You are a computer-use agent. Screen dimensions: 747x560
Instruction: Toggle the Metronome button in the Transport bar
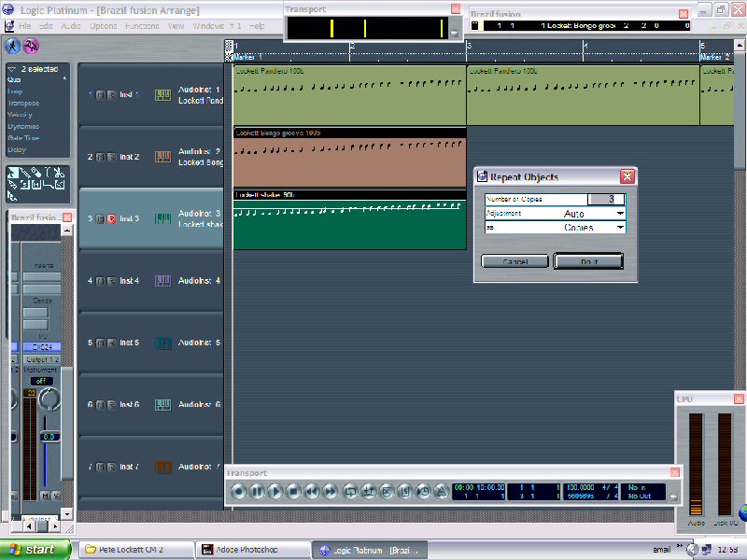click(442, 491)
